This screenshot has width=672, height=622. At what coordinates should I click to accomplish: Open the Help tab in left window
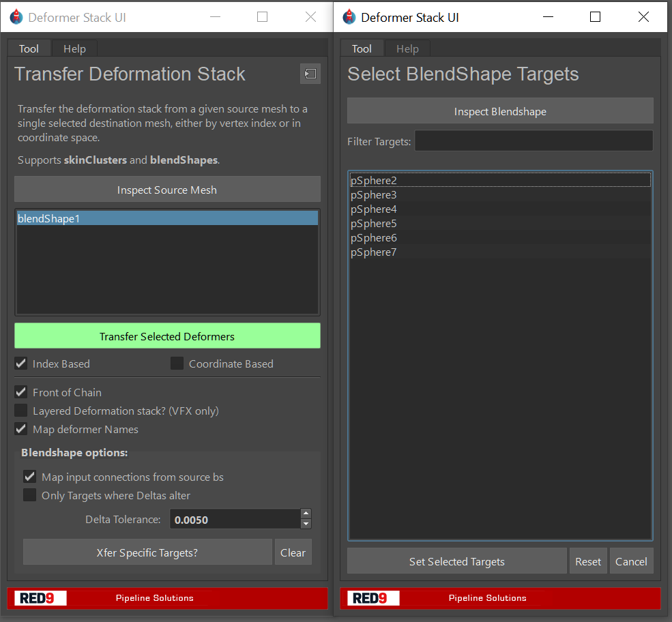coord(74,49)
